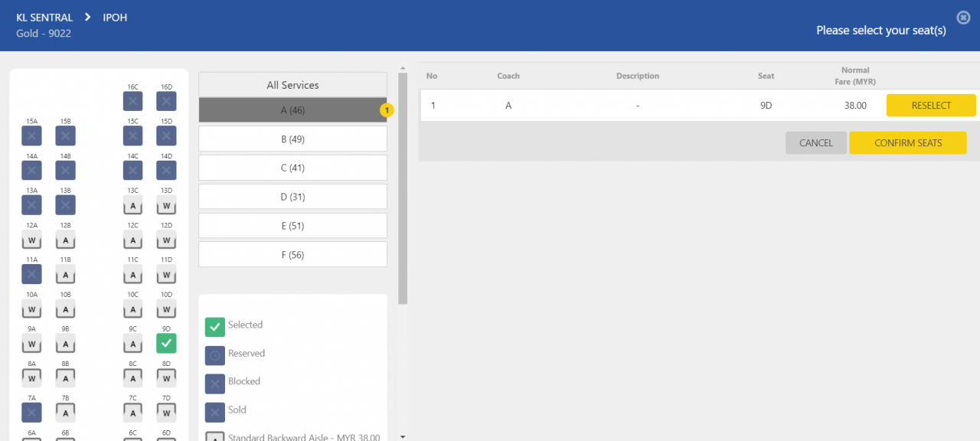Deselect the checked seat 9D

click(x=166, y=344)
